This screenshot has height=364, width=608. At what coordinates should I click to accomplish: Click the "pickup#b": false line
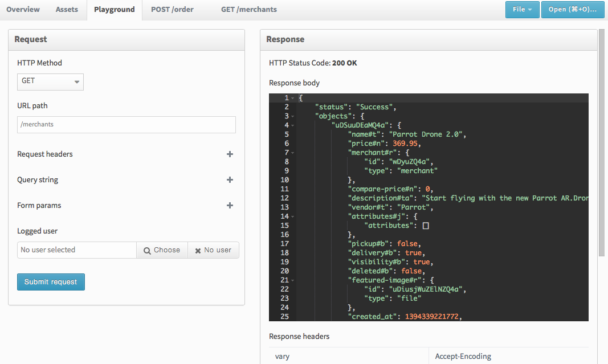tap(384, 244)
